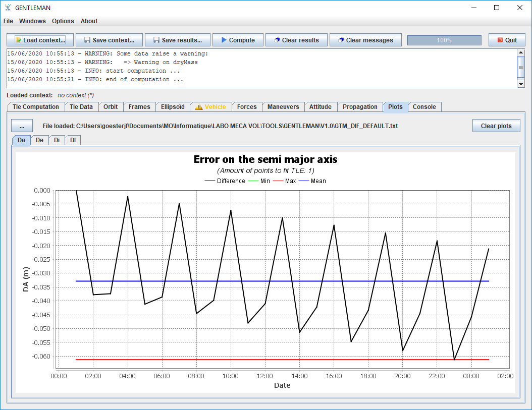Click the red Quit icon
The height and width of the screenshot is (410, 532).
click(500, 40)
